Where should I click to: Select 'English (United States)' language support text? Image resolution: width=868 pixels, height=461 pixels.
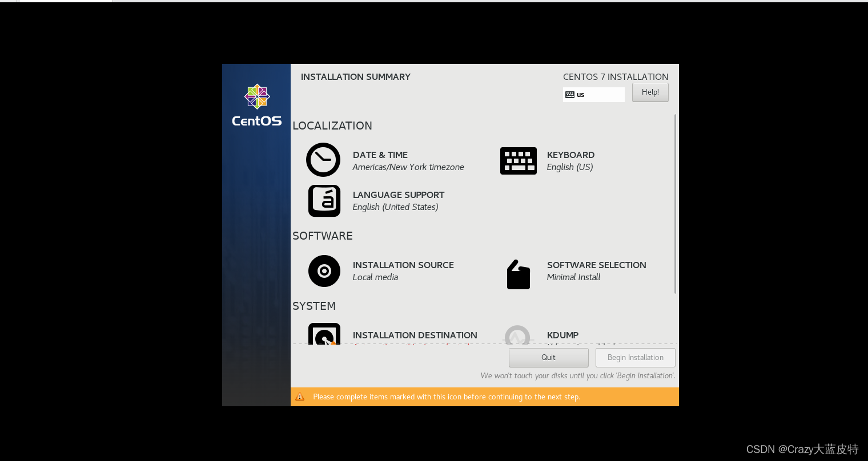(395, 207)
